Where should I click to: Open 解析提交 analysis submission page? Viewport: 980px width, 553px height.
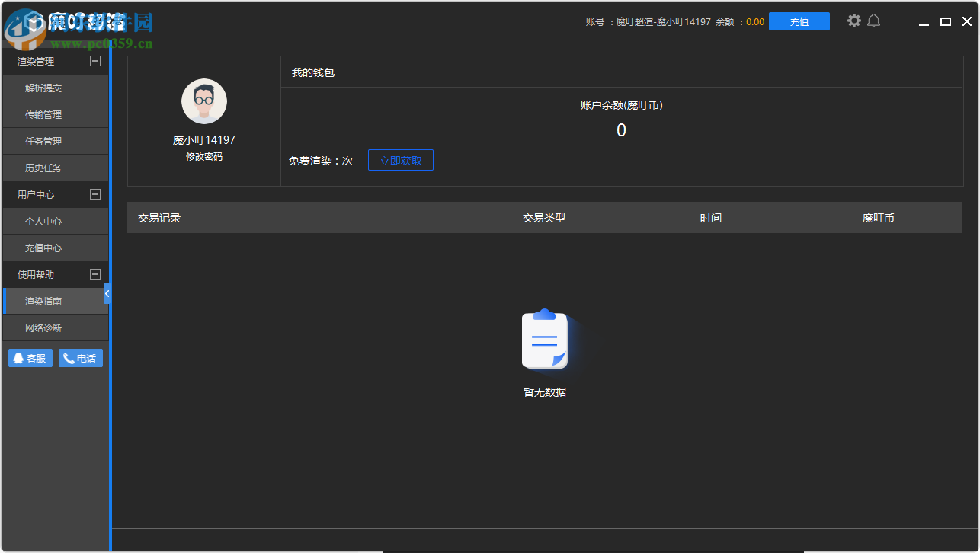[x=53, y=87]
